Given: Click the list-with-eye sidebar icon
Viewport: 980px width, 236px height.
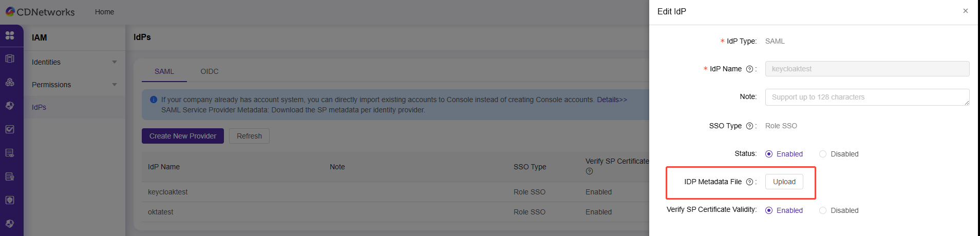Looking at the screenshot, I should tap(10, 153).
